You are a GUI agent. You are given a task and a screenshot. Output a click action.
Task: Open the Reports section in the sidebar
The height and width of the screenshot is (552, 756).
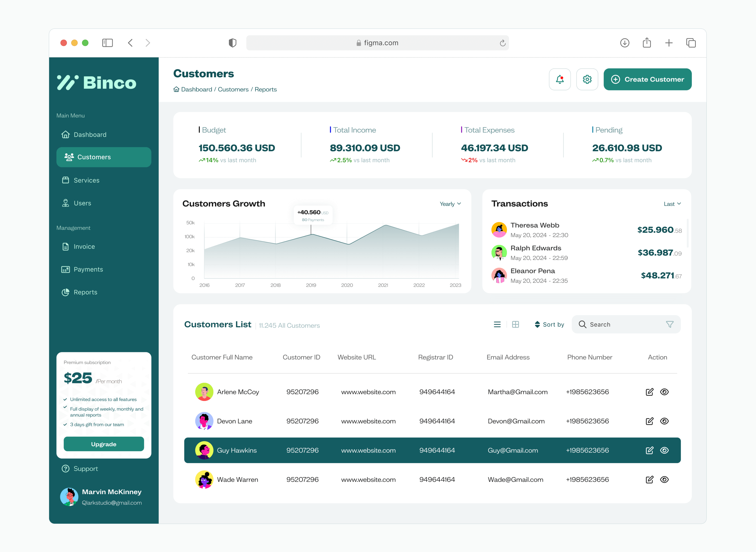pyautogui.click(x=85, y=292)
